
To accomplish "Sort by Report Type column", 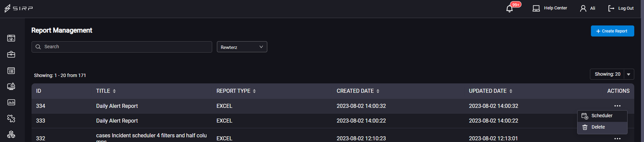I will pos(254,91).
